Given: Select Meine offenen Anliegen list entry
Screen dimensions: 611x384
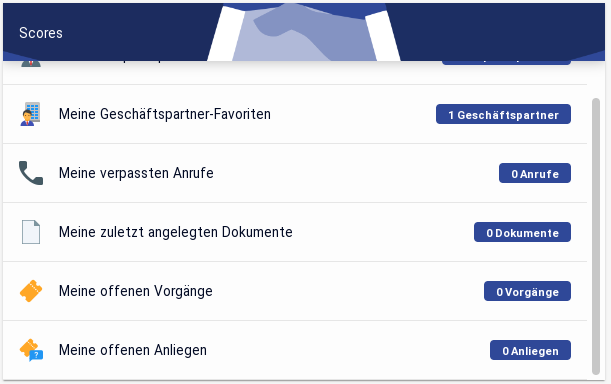Looking at the screenshot, I should [x=295, y=350].
